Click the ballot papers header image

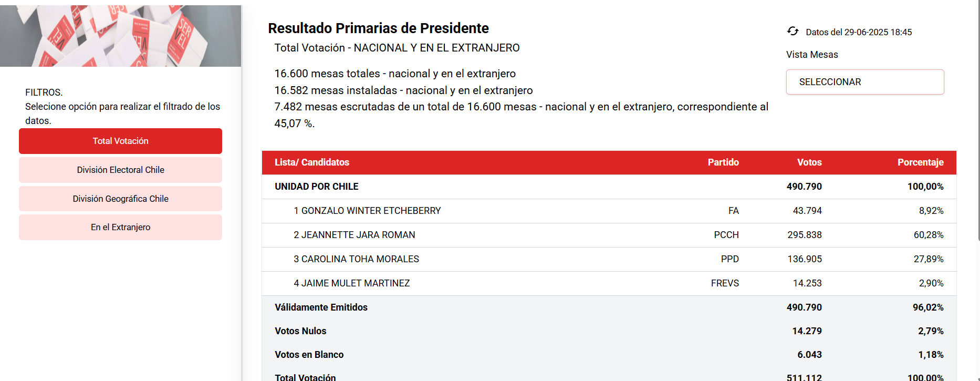point(120,36)
